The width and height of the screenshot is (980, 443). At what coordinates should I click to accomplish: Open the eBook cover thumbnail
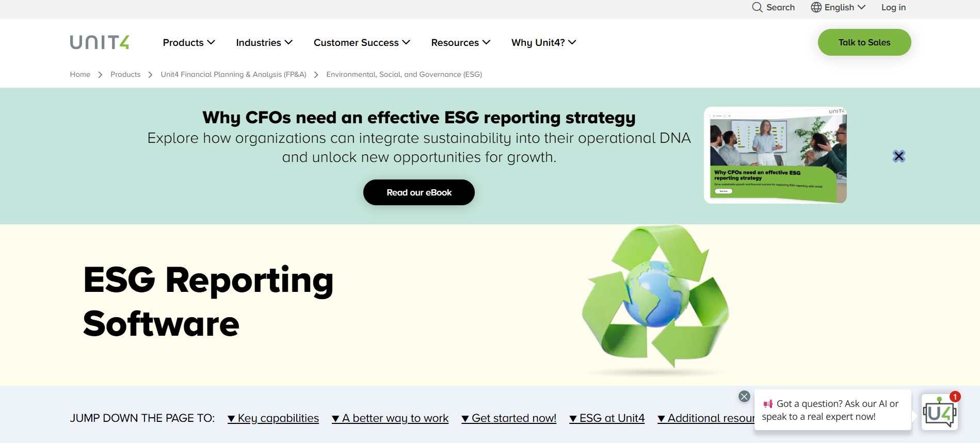(775, 155)
